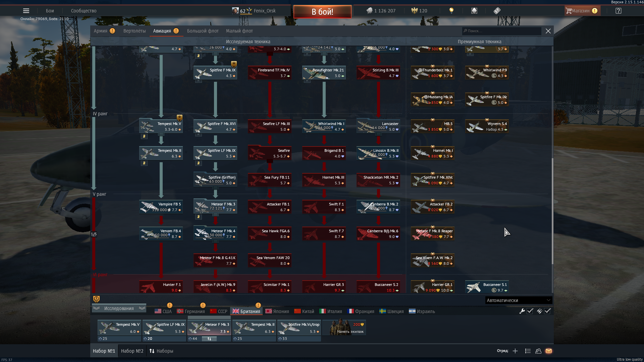This screenshot has height=362, width=644.
Task: Toggle the auto-refill ammo checkbox
Action: 548,311
